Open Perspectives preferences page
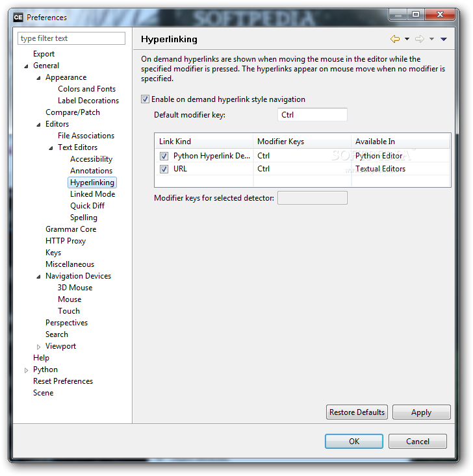Screen dimensions: 473x476 [66, 323]
